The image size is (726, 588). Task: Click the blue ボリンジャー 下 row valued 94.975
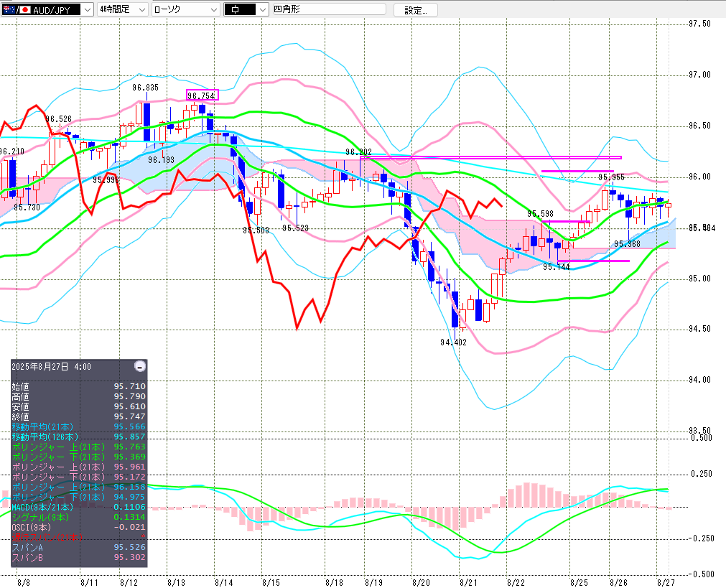[x=79, y=498]
